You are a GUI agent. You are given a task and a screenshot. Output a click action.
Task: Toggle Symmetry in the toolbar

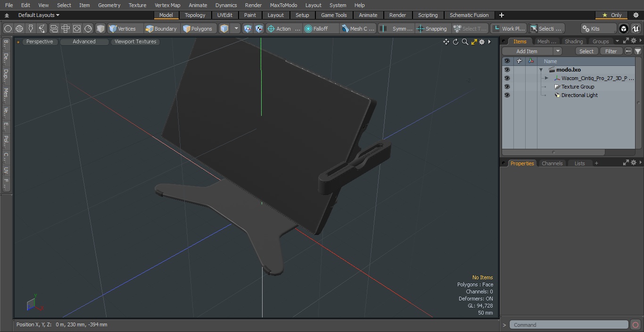(x=397, y=29)
